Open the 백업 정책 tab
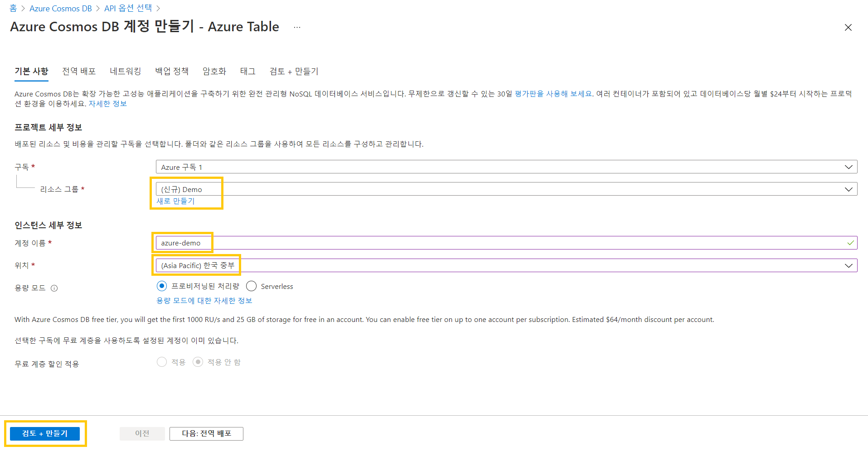The width and height of the screenshot is (868, 456). pos(172,71)
